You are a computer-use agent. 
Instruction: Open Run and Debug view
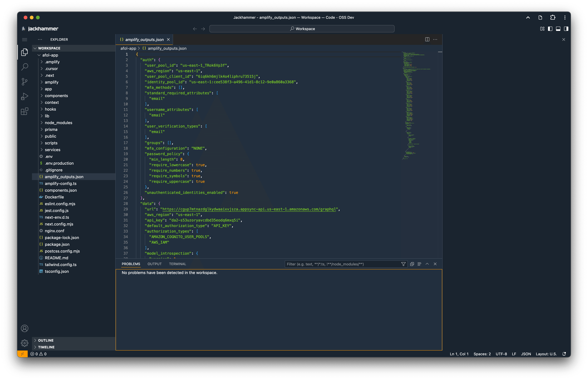[x=24, y=96]
